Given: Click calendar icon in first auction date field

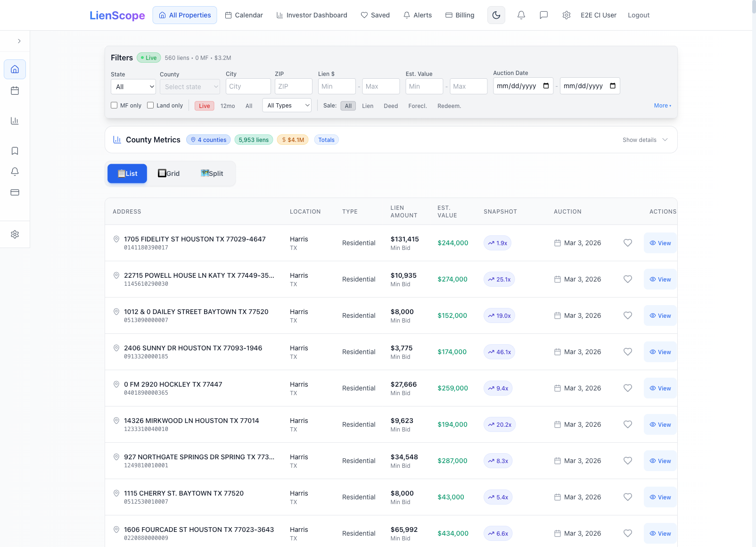Looking at the screenshot, I should 546,86.
